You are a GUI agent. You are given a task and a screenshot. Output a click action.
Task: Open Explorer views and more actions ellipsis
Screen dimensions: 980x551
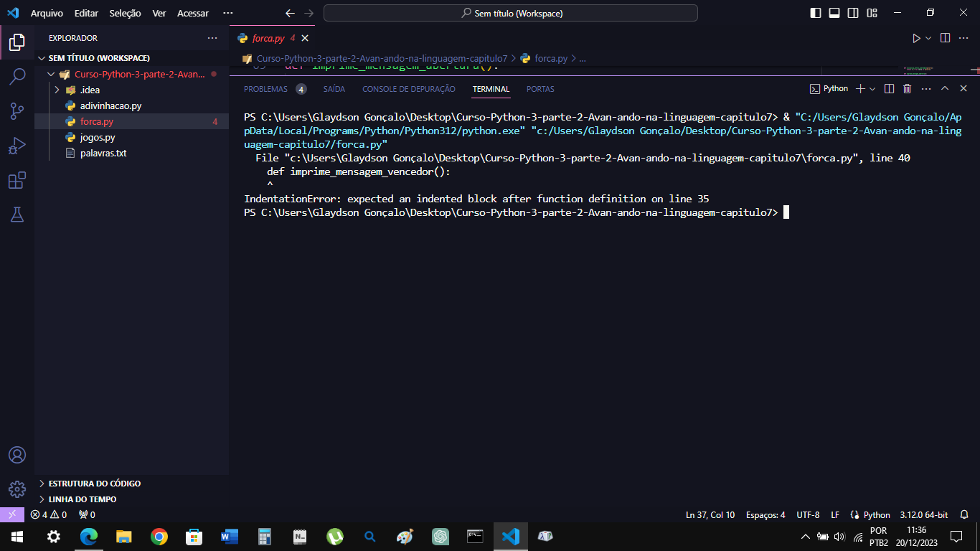212,38
